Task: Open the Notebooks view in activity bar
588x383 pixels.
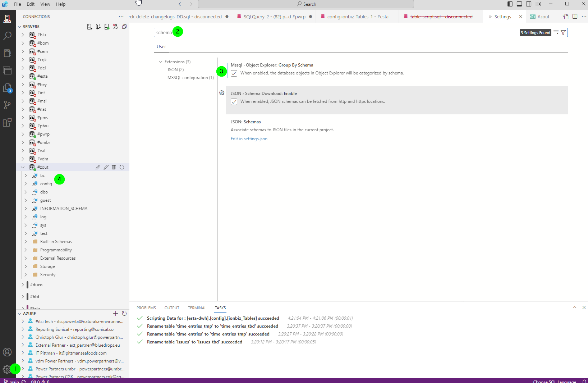Action: point(7,53)
